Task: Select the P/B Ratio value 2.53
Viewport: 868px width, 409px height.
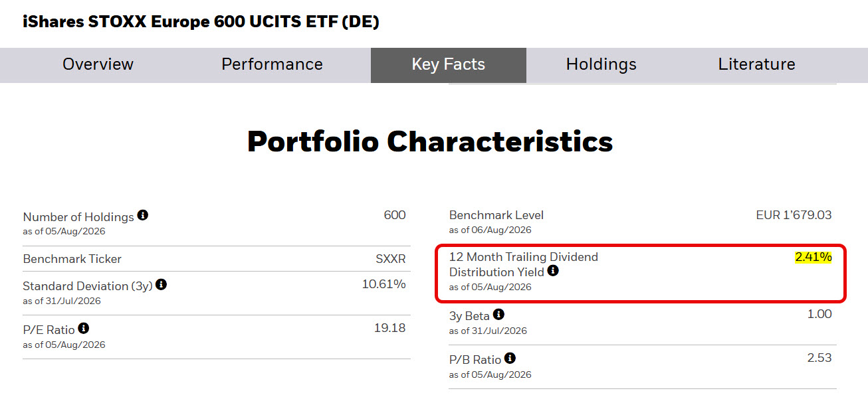Action: (x=819, y=358)
